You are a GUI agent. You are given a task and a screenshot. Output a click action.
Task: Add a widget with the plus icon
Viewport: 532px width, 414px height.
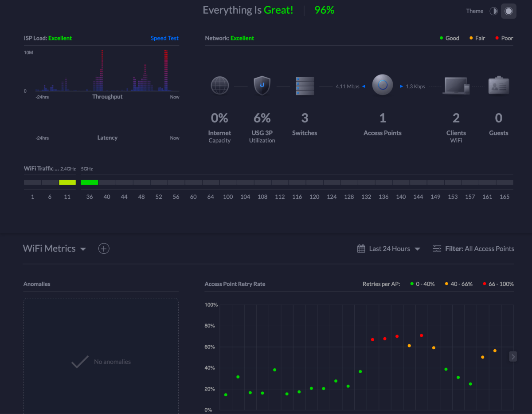point(104,248)
